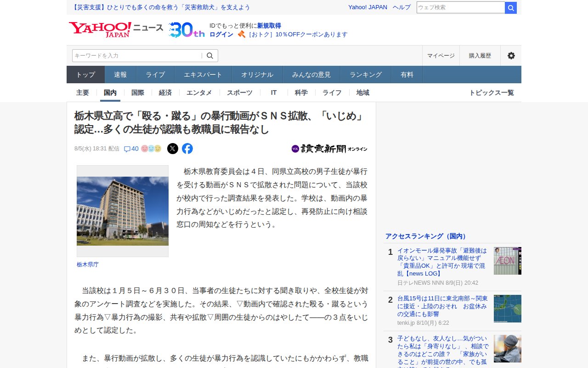Click the blue web search magnifier button
Screen dimensions: 588x368
click(x=511, y=7)
